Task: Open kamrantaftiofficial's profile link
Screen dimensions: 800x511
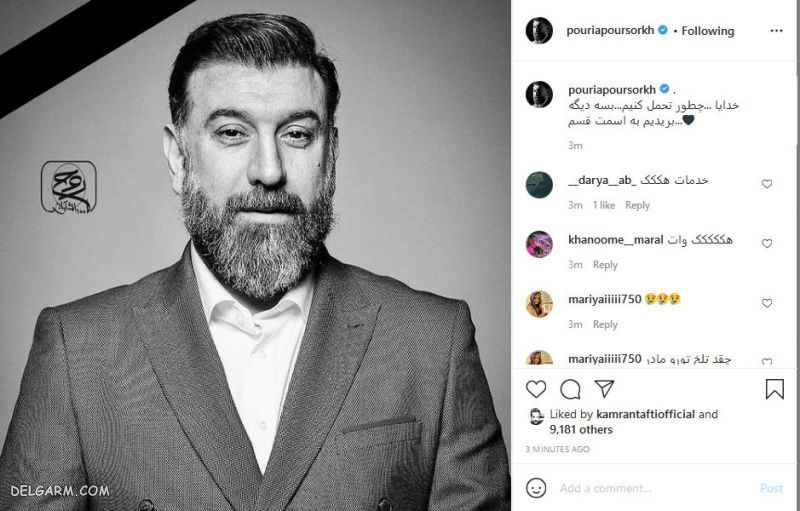Action: coord(645,414)
